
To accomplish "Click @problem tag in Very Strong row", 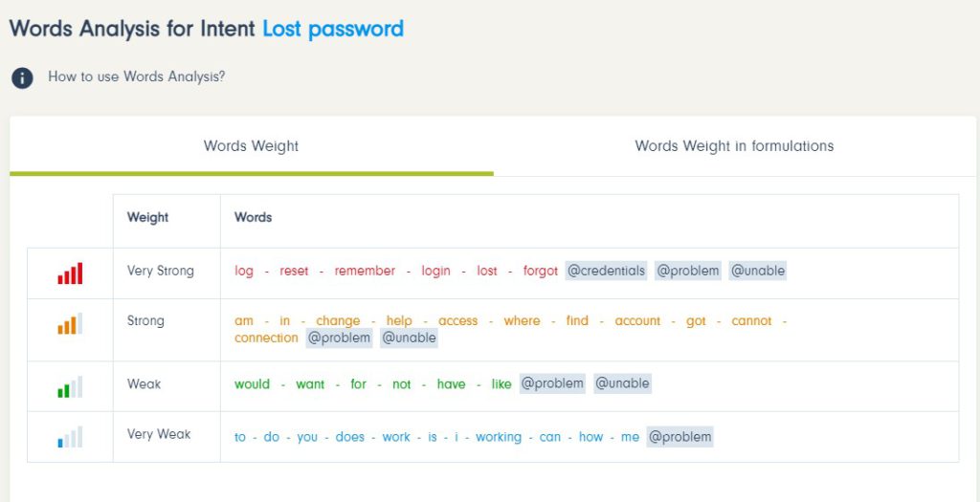I will tap(688, 271).
